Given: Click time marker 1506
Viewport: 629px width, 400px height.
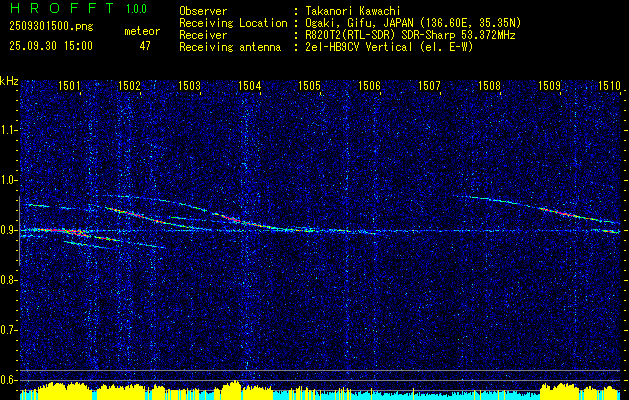Looking at the screenshot, I should click(369, 85).
